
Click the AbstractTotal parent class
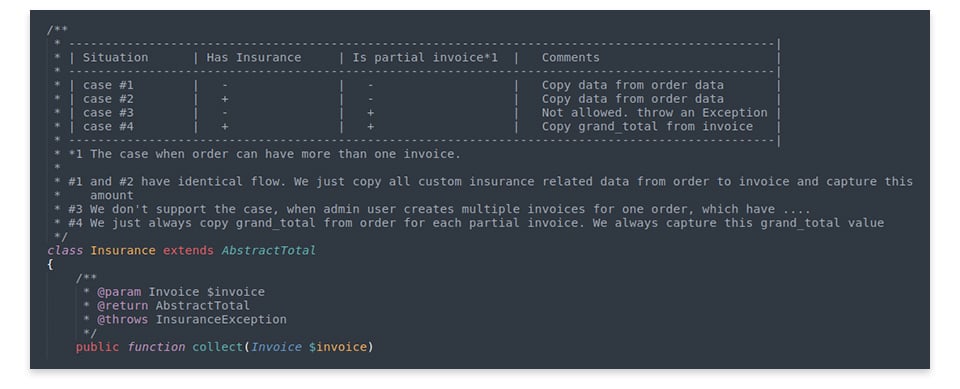coord(269,251)
